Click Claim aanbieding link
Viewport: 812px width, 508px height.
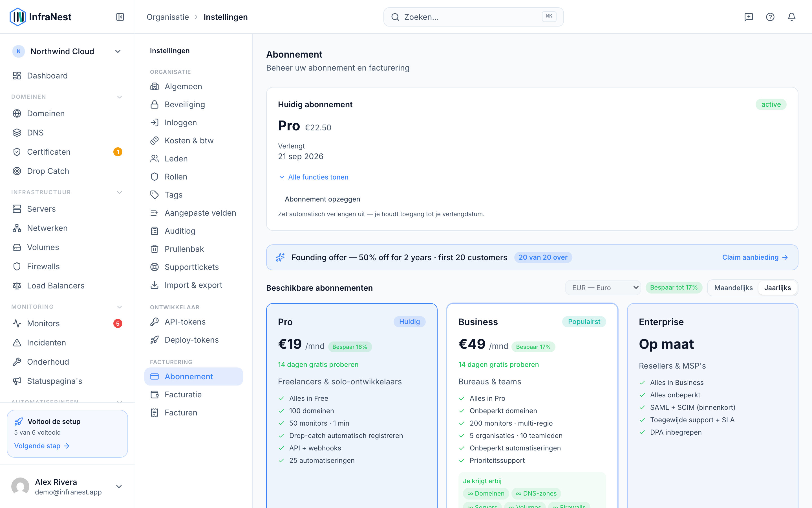pos(755,257)
